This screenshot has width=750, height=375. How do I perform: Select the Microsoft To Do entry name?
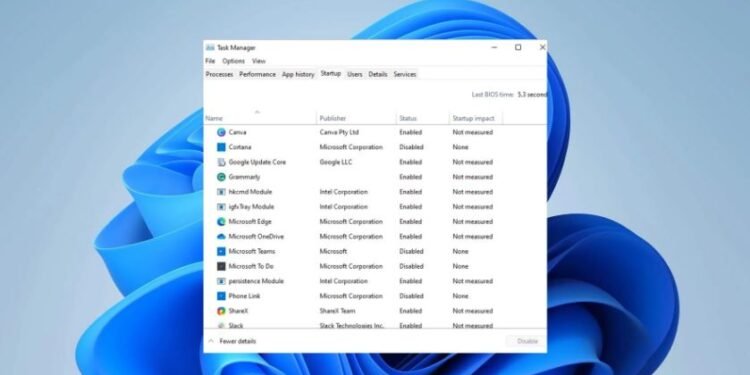[251, 266]
